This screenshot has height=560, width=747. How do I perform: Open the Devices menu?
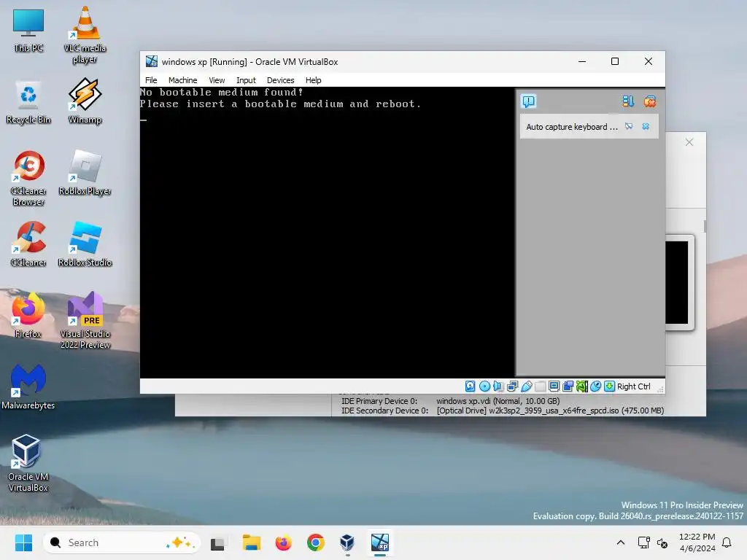click(280, 80)
